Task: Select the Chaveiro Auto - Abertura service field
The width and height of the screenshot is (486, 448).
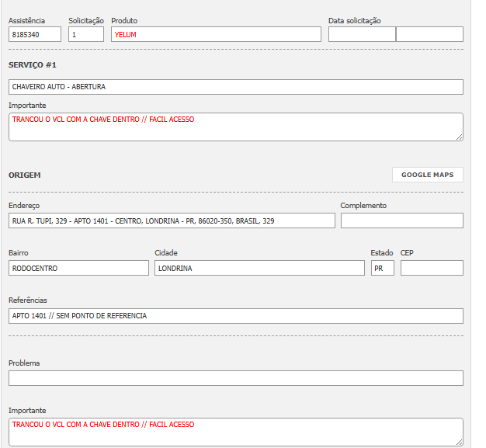Action: tap(236, 87)
